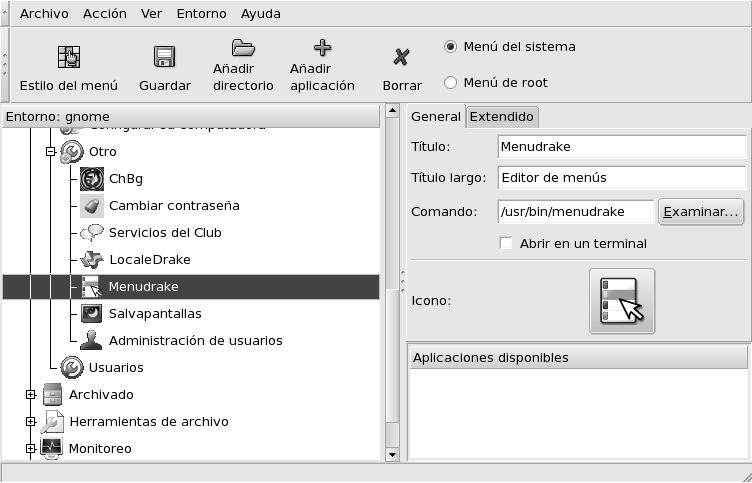Select the Servicios del Club label
Image resolution: width=752 pixels, height=483 pixels.
(165, 233)
